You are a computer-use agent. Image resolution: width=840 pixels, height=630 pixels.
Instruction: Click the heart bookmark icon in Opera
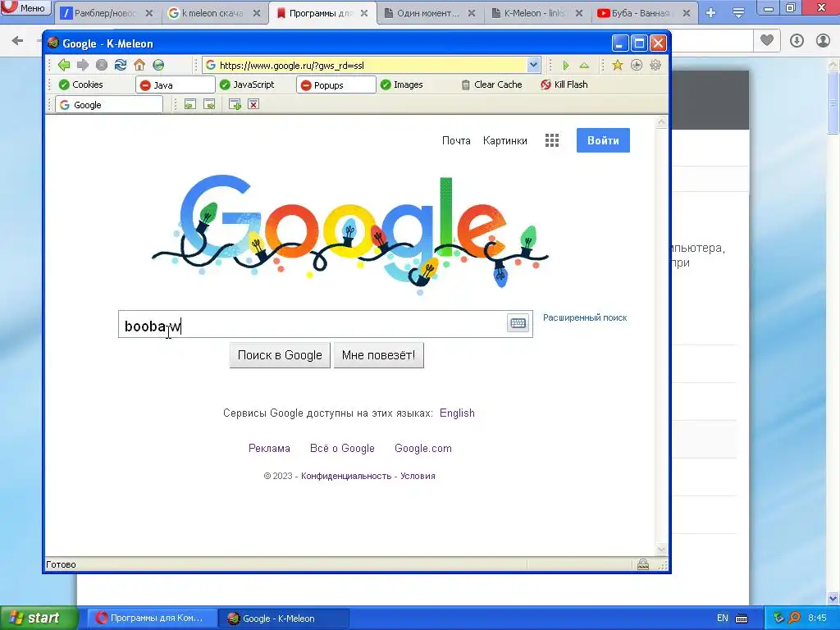[767, 40]
